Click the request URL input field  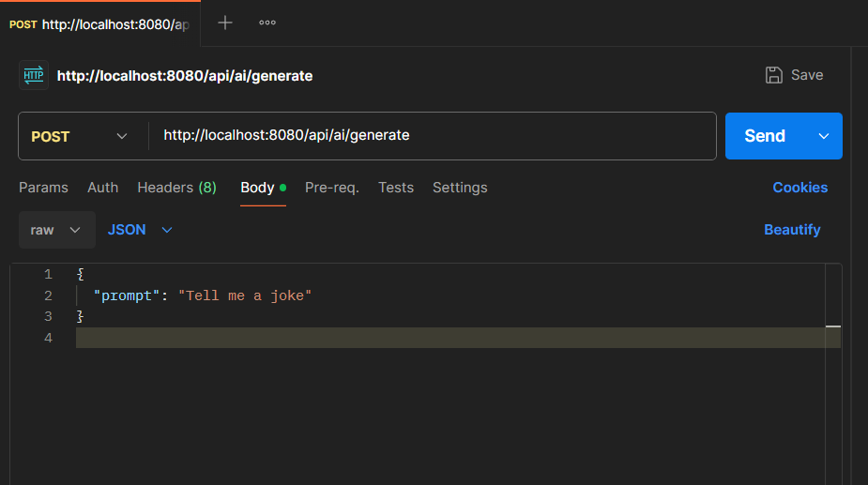coord(432,136)
